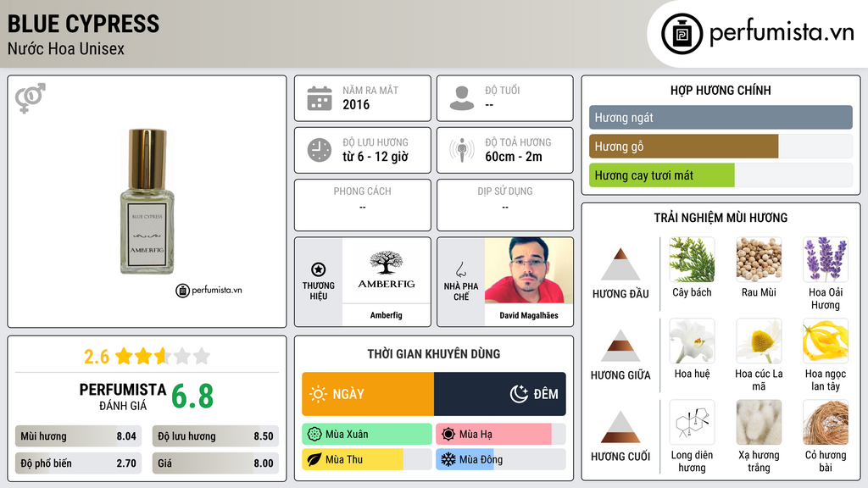Screen dimensions: 868x488
Task: Click the flower icon for Mùa Xuân
Action: click(x=314, y=435)
